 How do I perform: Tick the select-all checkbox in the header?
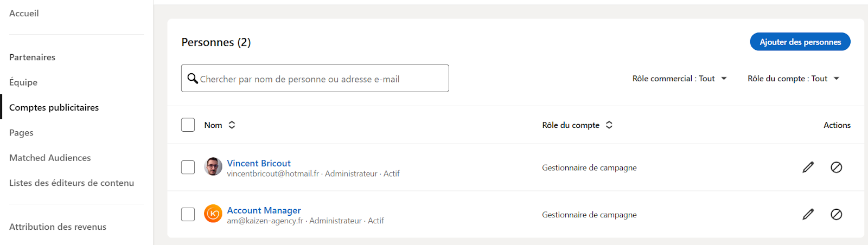(188, 125)
